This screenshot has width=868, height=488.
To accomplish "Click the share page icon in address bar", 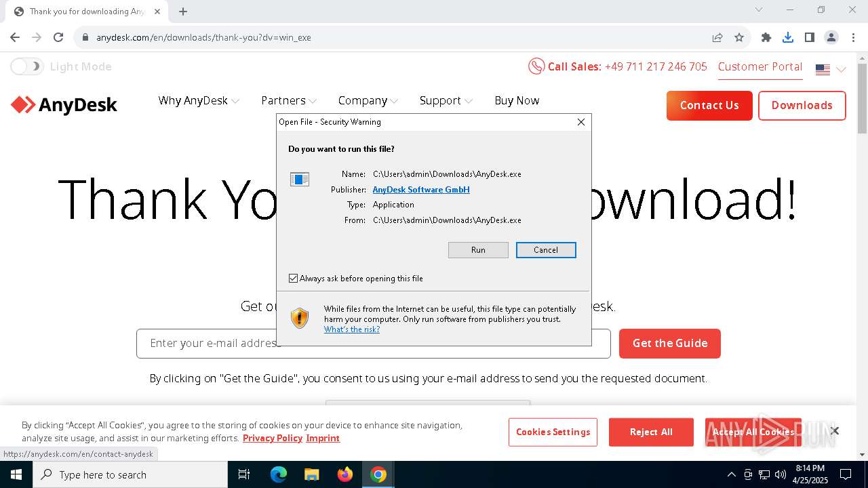I will (717, 37).
